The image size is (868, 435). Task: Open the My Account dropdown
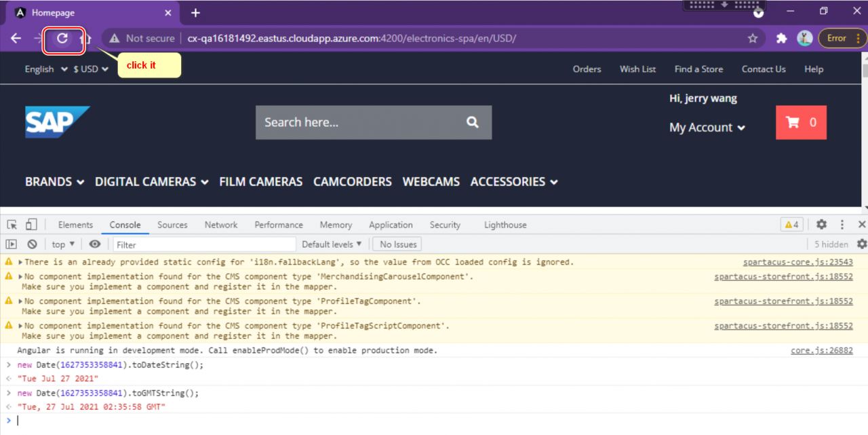pyautogui.click(x=707, y=128)
